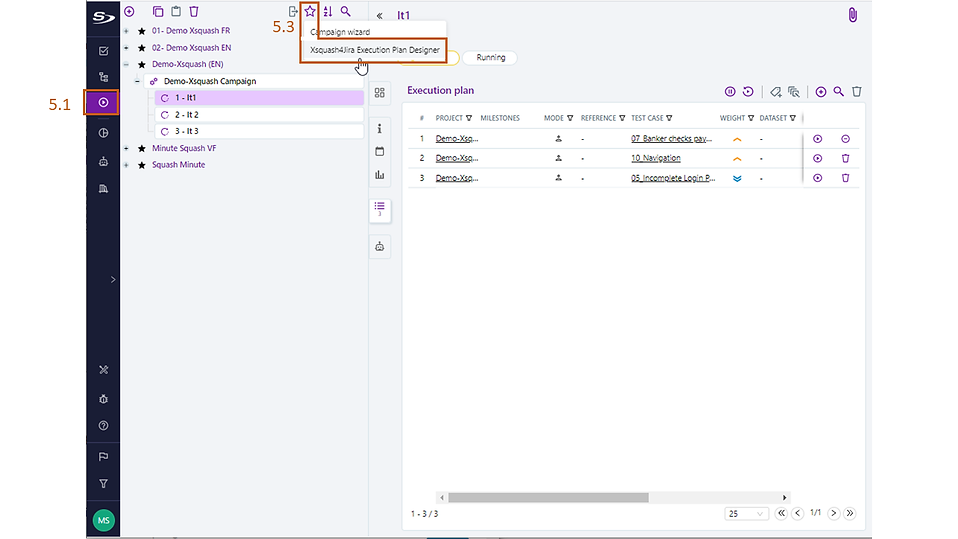Image resolution: width=958 pixels, height=539 pixels.
Task: Open the Reporting pie chart sidebar icon
Action: 103,133
